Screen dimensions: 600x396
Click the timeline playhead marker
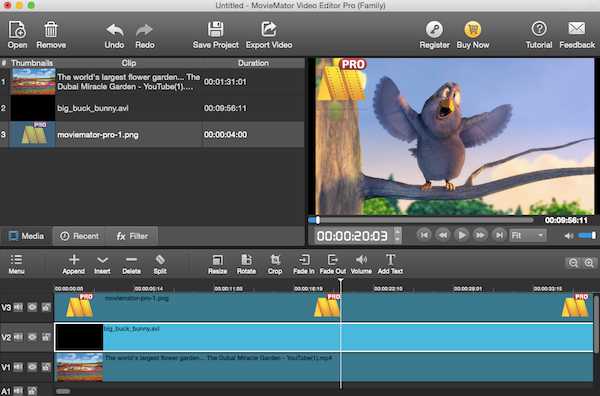[x=341, y=281]
